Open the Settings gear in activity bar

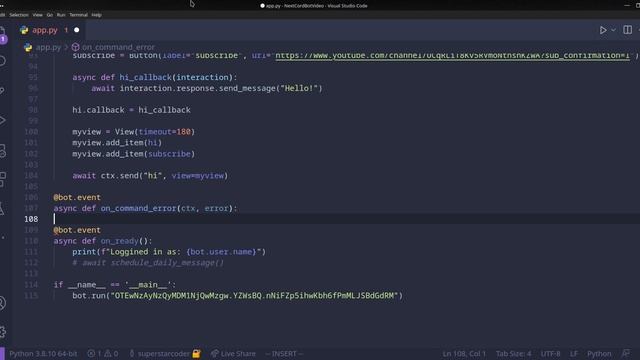[x=2, y=331]
